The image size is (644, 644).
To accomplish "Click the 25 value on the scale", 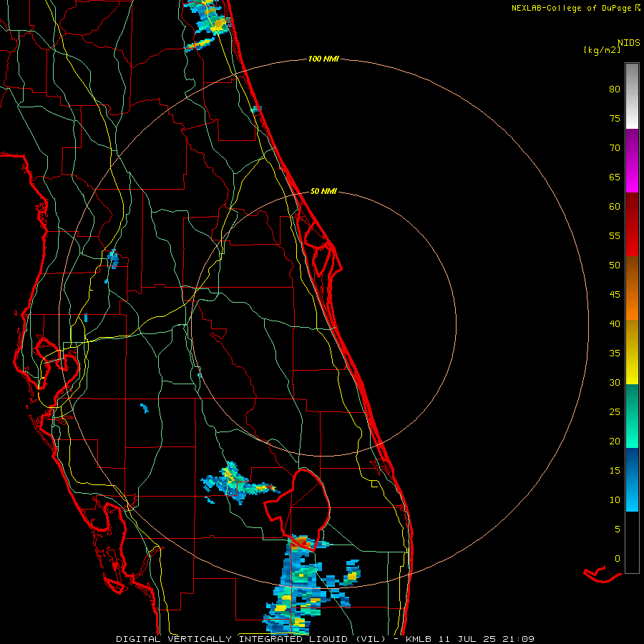I will click(615, 412).
